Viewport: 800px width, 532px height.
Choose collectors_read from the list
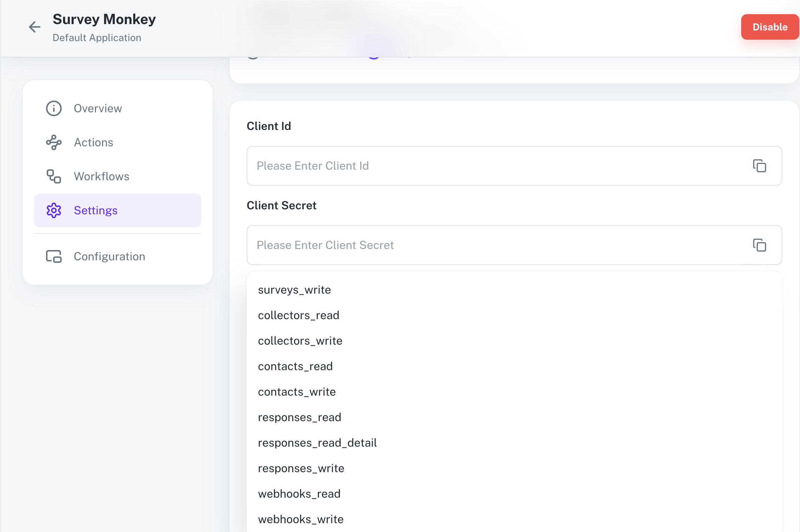point(298,315)
